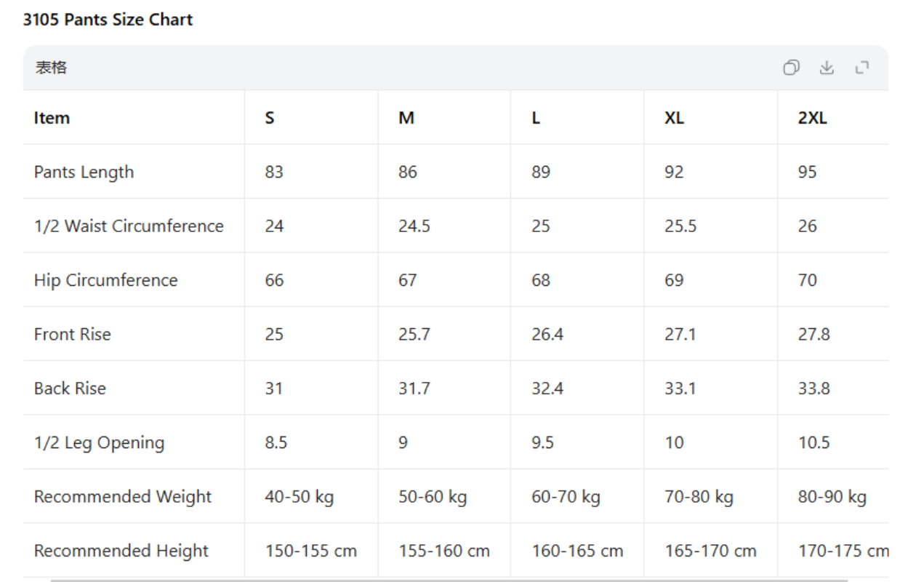The width and height of the screenshot is (924, 582).
Task: Select the '2XL' size column header
Action: click(812, 118)
